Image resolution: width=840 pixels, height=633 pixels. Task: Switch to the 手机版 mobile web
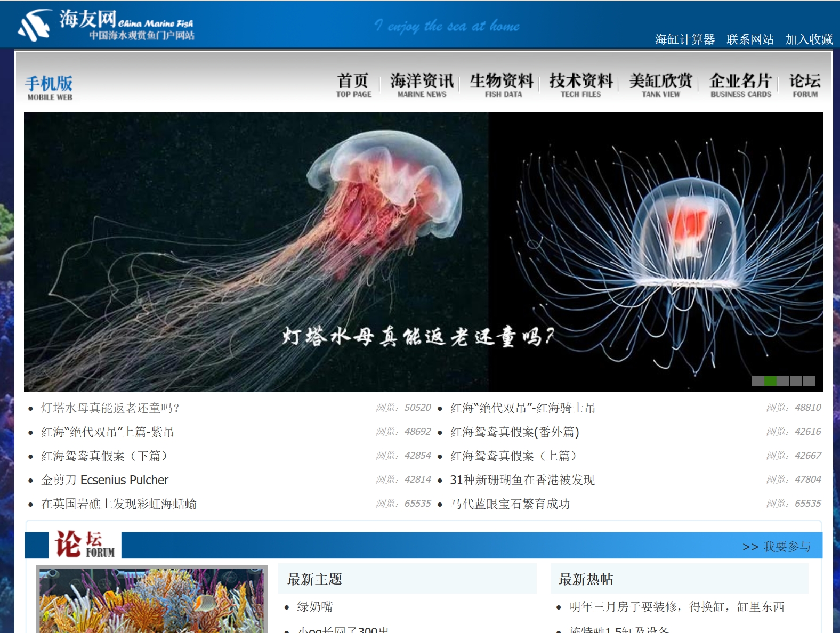click(x=49, y=87)
